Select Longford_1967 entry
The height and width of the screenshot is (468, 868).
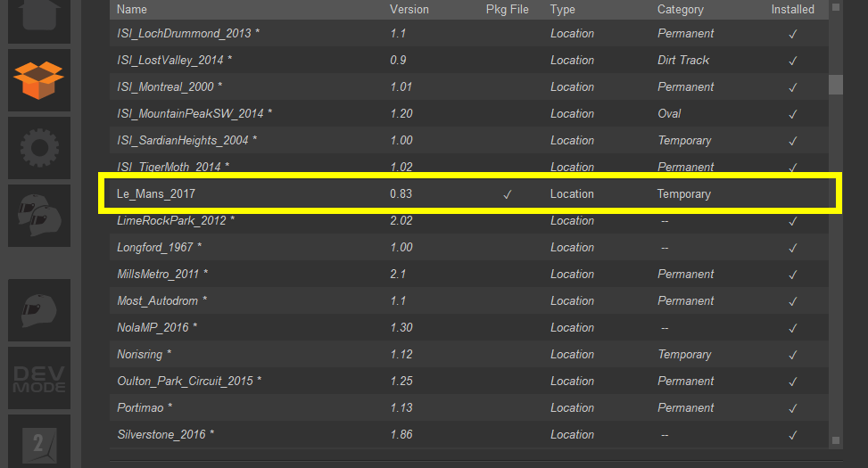469,247
